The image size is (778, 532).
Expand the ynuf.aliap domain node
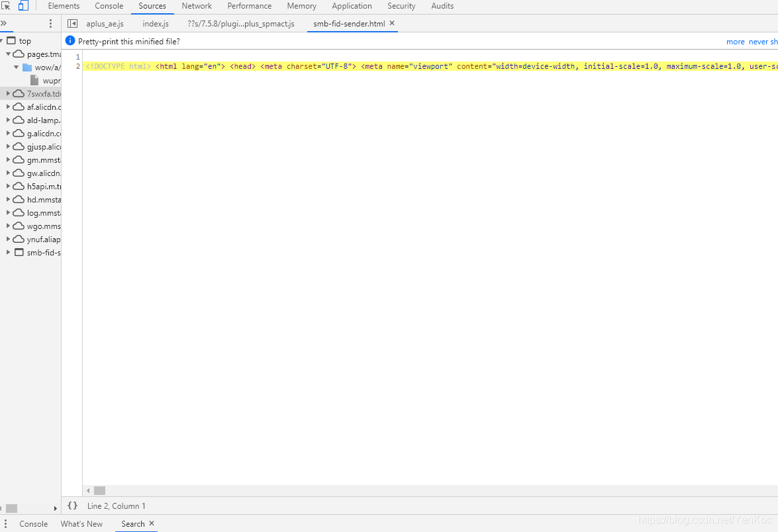tap(8, 239)
